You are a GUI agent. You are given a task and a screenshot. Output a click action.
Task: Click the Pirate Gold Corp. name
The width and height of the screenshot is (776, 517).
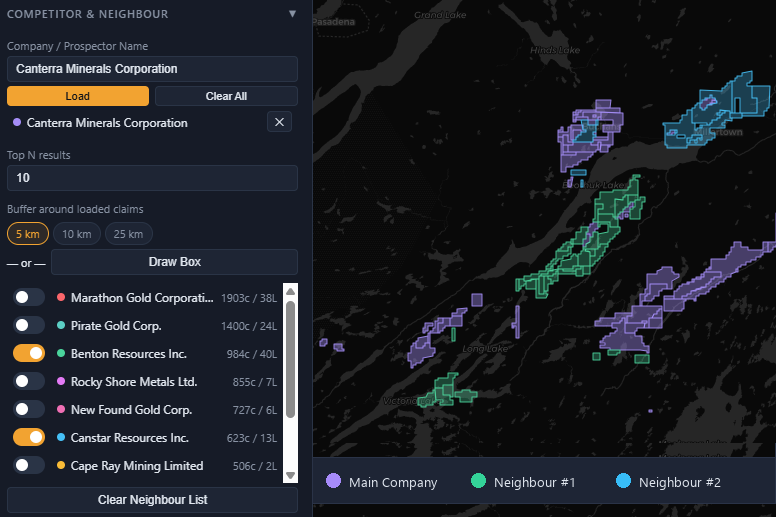coord(116,326)
